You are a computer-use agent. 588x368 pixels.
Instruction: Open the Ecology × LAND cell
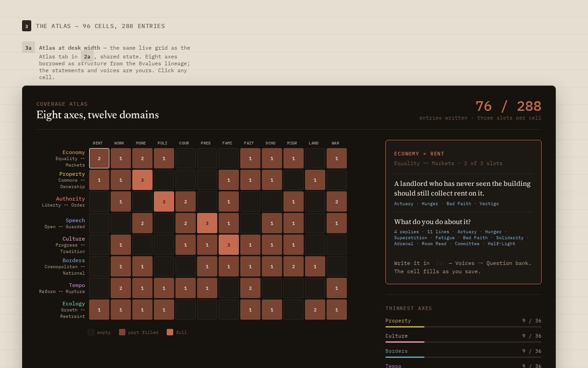click(315, 310)
